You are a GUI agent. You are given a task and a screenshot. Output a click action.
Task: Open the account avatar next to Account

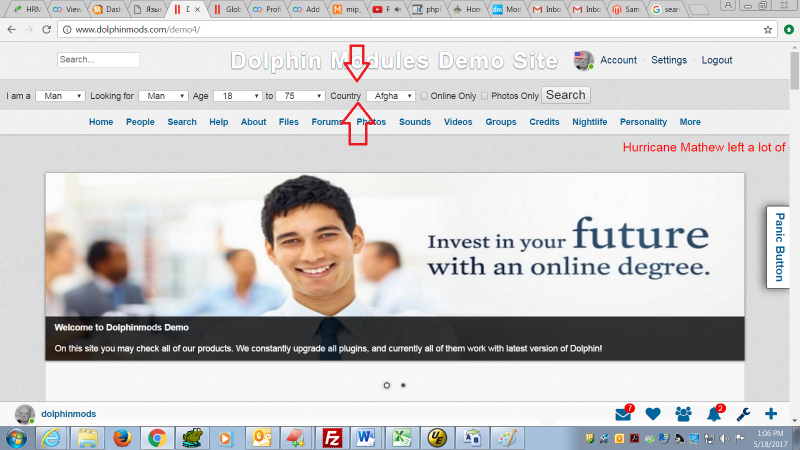(x=583, y=60)
